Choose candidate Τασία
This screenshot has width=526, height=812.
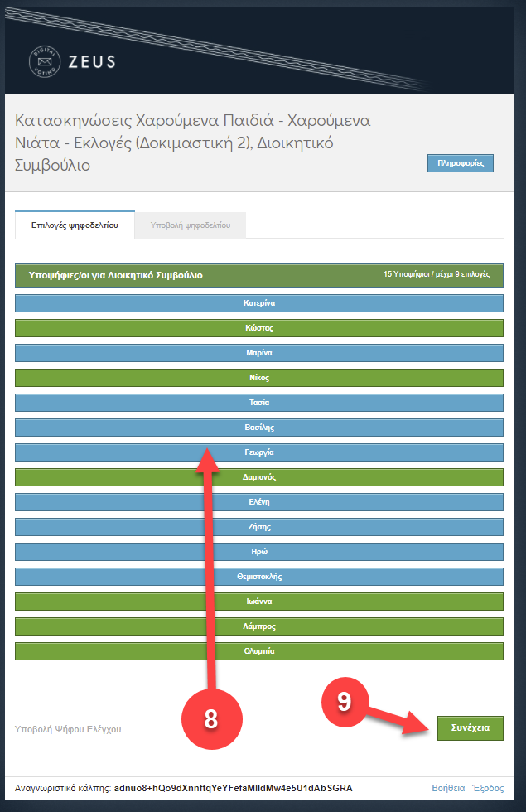click(259, 403)
